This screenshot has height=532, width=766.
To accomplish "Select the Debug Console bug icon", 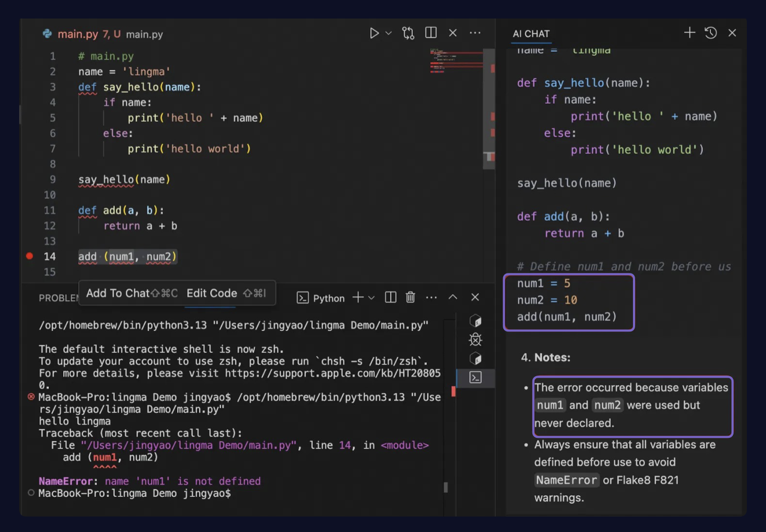I will click(x=474, y=339).
